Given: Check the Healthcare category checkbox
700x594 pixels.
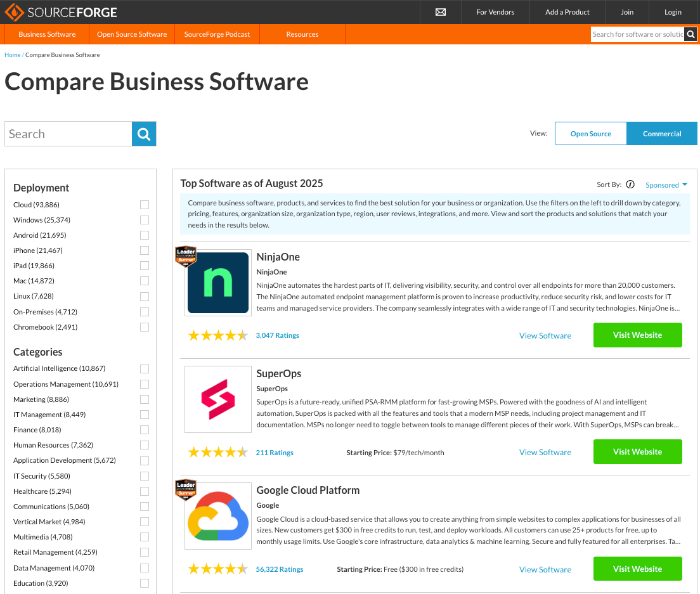Looking at the screenshot, I should [144, 491].
